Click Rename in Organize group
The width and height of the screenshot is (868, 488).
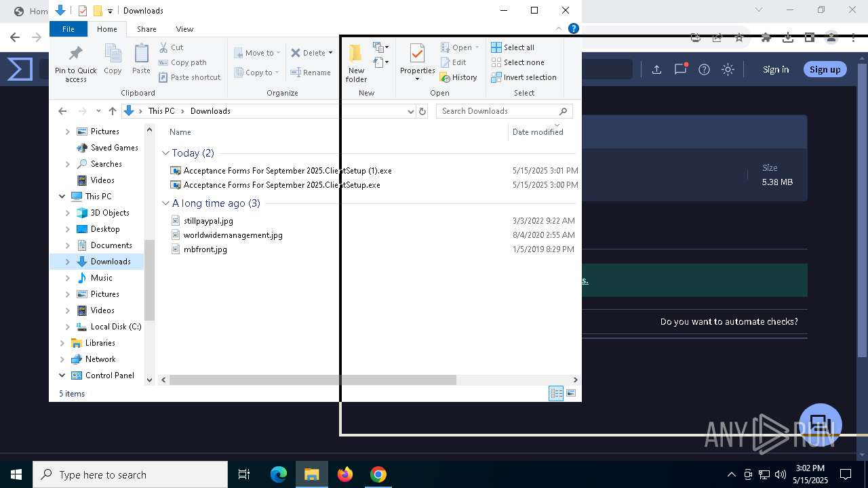click(311, 73)
